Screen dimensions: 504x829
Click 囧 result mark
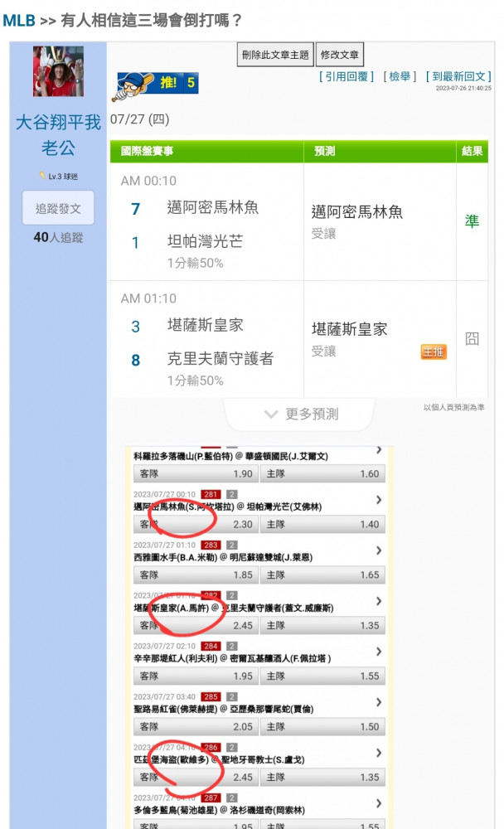(x=472, y=339)
